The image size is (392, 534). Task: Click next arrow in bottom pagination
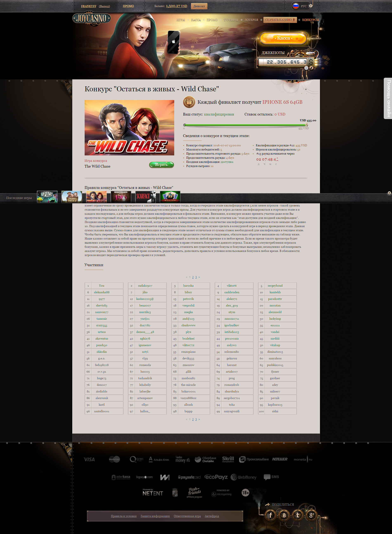pyautogui.click(x=199, y=419)
